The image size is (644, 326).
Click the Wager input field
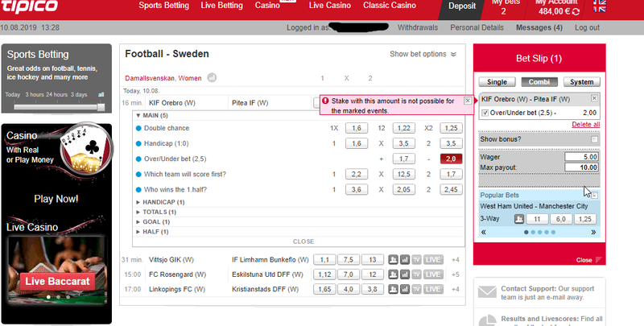point(581,157)
